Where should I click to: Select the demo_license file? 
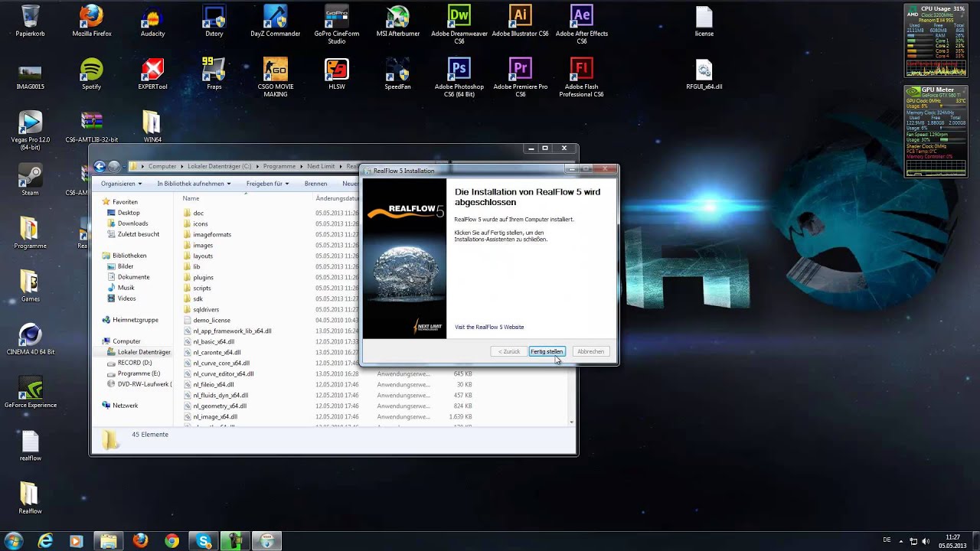(211, 320)
